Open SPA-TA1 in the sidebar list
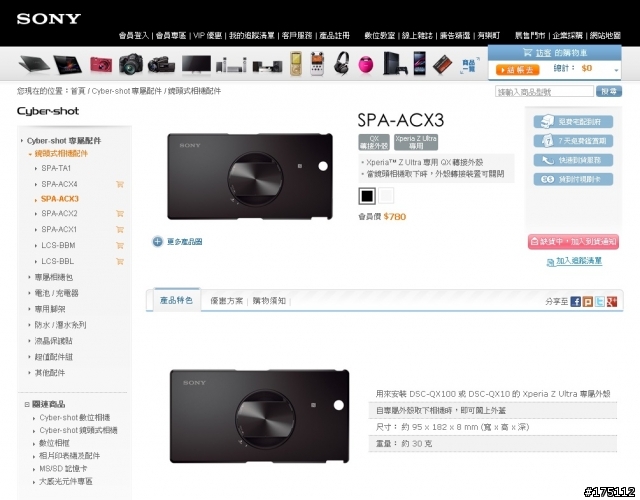 [x=56, y=168]
